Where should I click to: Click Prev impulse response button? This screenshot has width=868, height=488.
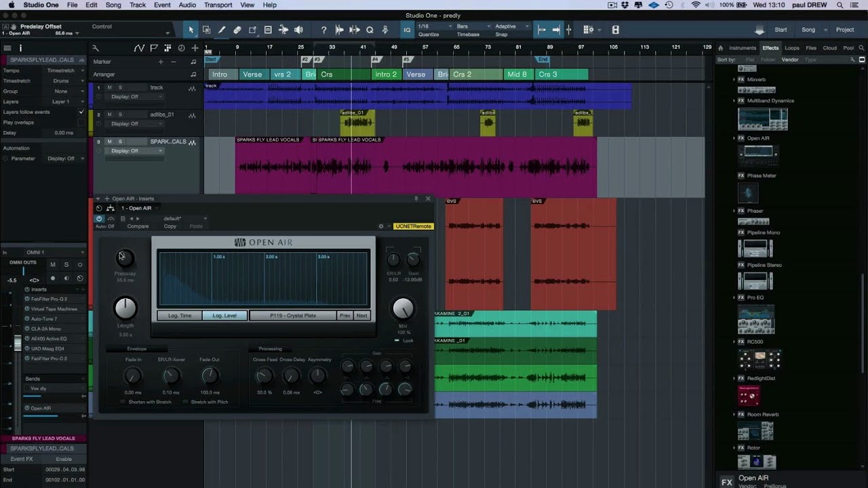pyautogui.click(x=345, y=315)
